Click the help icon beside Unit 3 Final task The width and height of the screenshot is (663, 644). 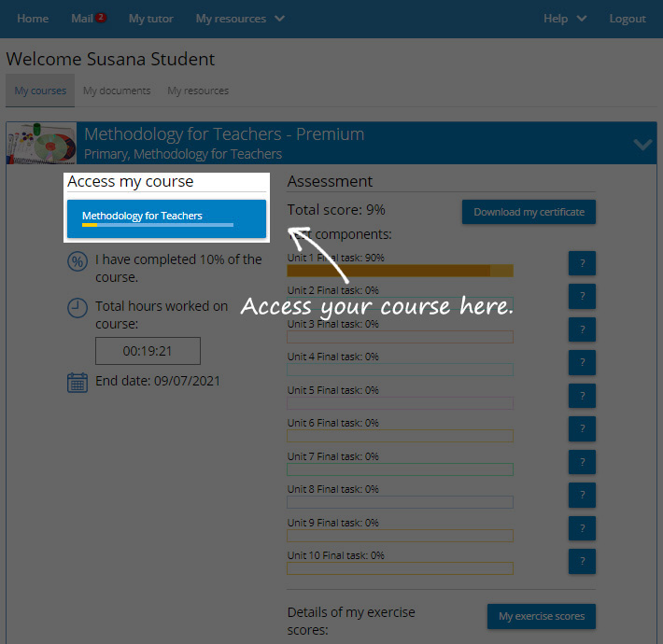582,329
